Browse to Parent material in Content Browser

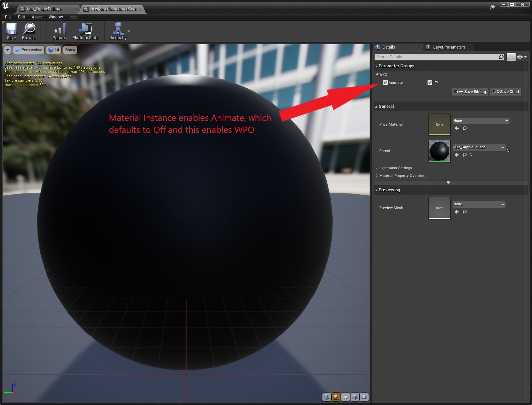coord(465,155)
